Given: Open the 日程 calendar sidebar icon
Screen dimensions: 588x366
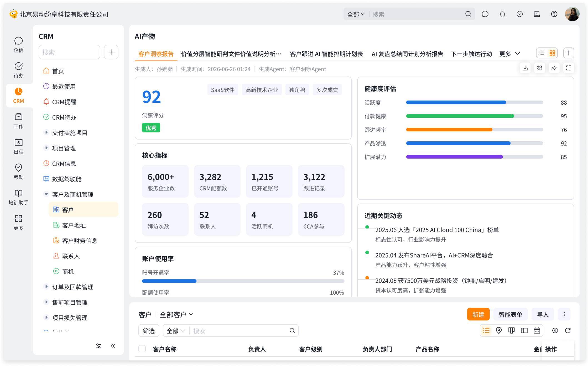Looking at the screenshot, I should point(18,146).
